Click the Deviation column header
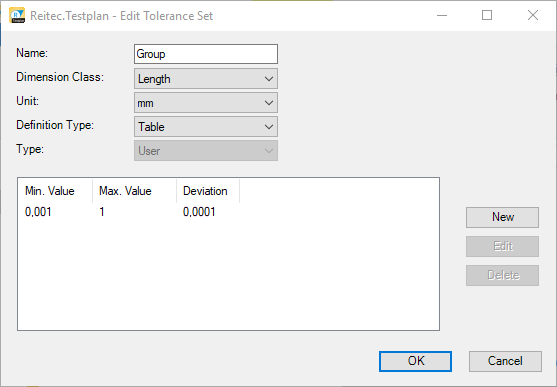Screen dimensions: 557x387 (208, 191)
